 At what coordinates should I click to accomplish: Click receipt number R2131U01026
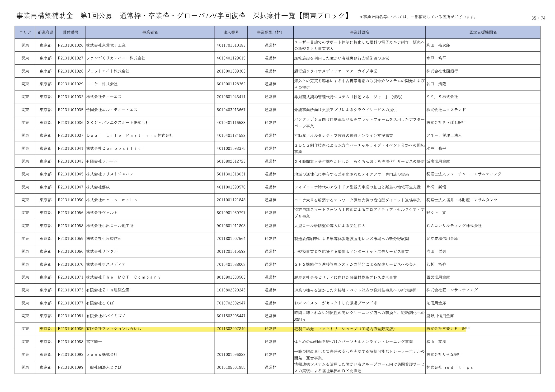pyautogui.click(x=70, y=45)
